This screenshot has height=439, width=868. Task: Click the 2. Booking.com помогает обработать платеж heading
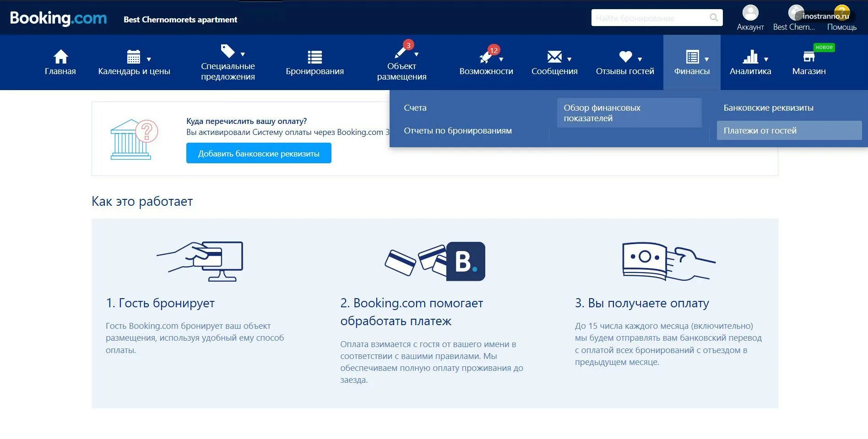click(x=411, y=312)
